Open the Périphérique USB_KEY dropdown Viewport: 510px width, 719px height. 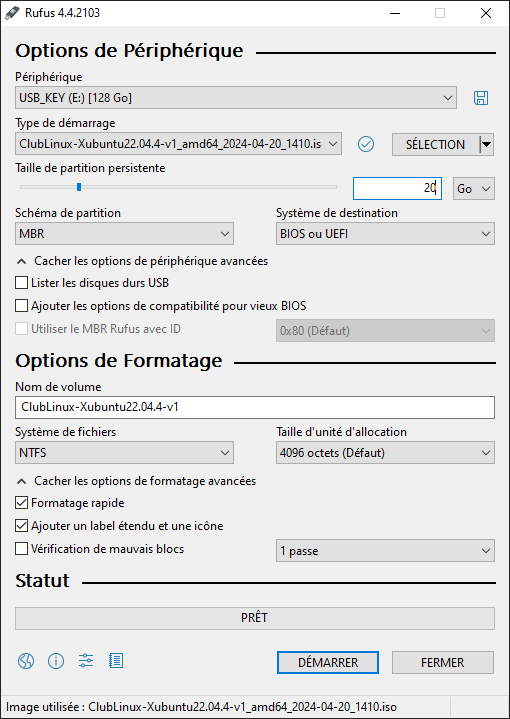coord(236,98)
